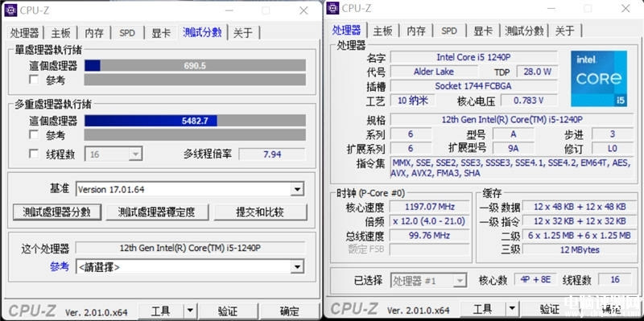644x321 pixels.
Task: Click 多线程倍率 value 7.94
Action: point(272,154)
